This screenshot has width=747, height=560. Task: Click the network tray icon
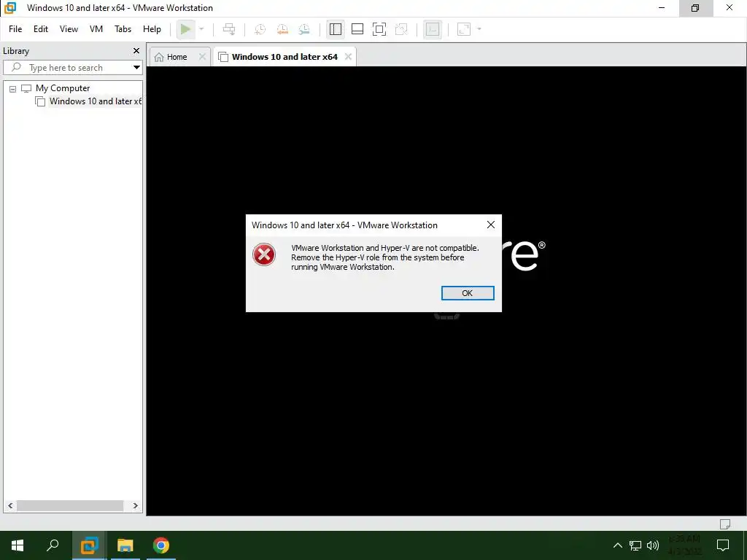click(635, 545)
